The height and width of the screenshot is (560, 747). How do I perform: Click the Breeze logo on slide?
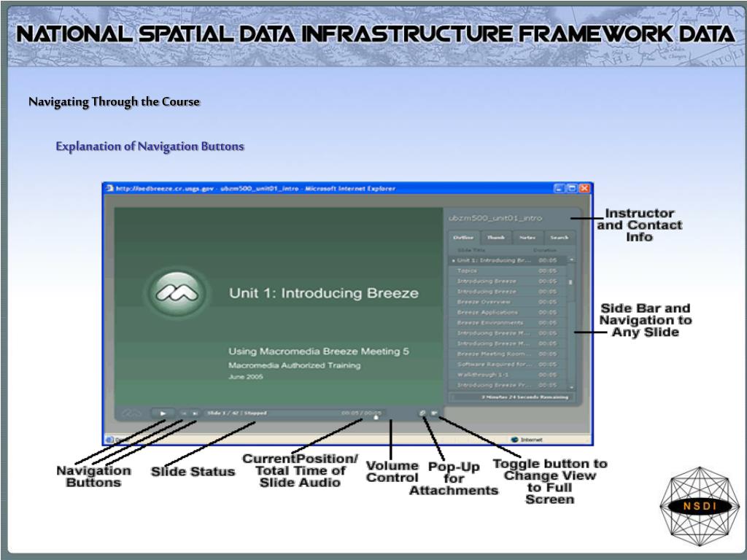(177, 295)
